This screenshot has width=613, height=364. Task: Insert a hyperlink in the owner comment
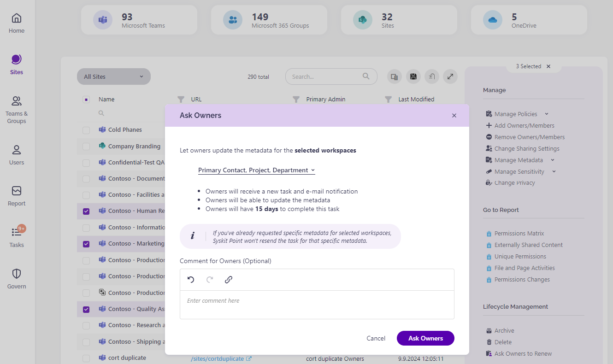(x=228, y=280)
